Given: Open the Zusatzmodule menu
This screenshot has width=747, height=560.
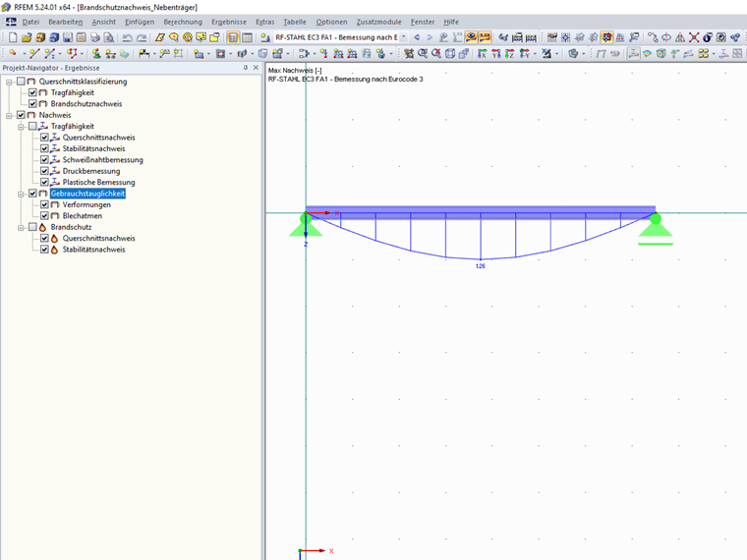Looking at the screenshot, I should (x=378, y=22).
